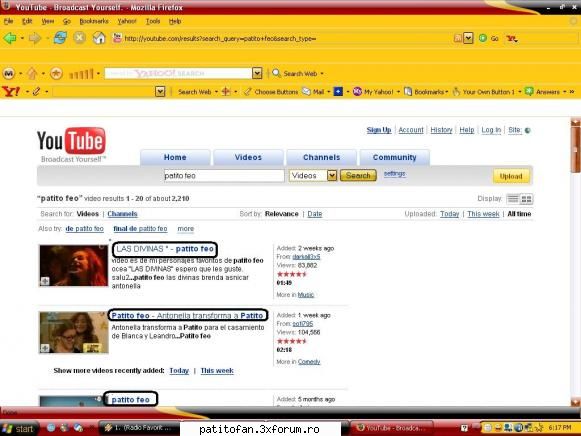Click Choose Buttons in the Yahoo toolbar
This screenshot has width=581, height=436.
pyautogui.click(x=276, y=92)
